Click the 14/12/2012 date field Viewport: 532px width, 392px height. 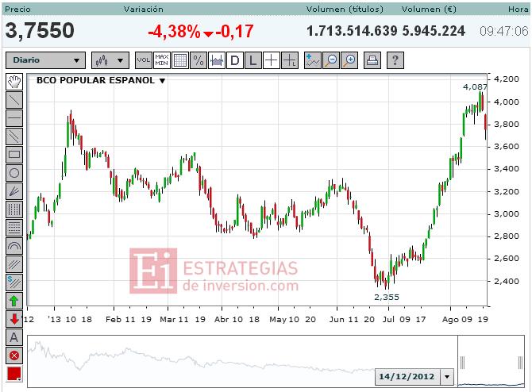point(407,377)
